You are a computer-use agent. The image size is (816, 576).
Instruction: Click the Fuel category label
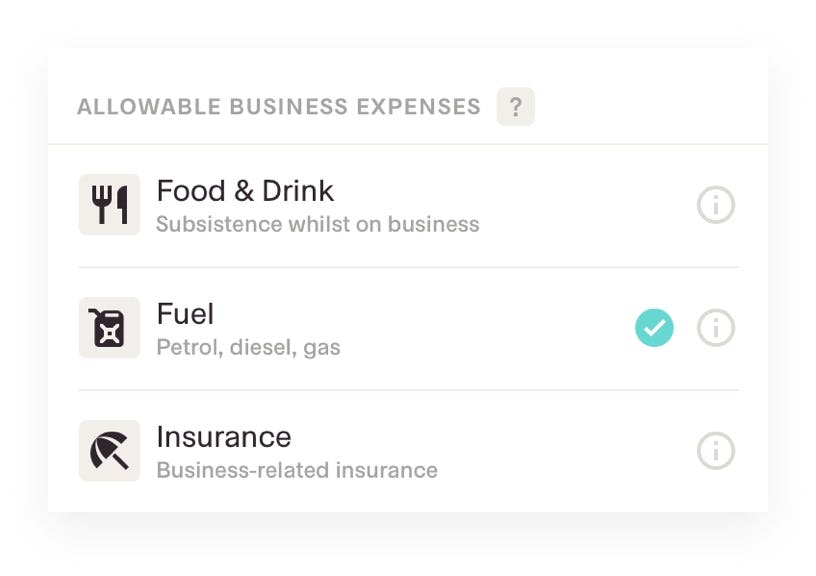pyautogui.click(x=185, y=314)
